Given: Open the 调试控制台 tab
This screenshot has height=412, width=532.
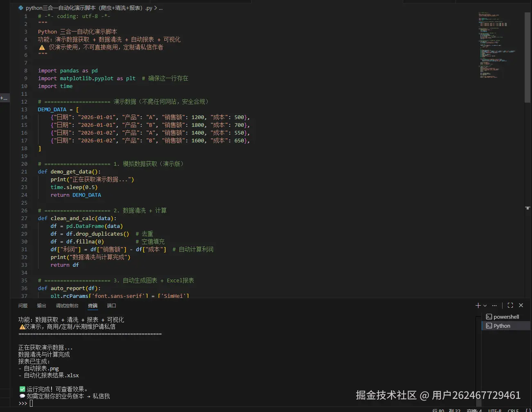Looking at the screenshot, I should coord(67,305).
